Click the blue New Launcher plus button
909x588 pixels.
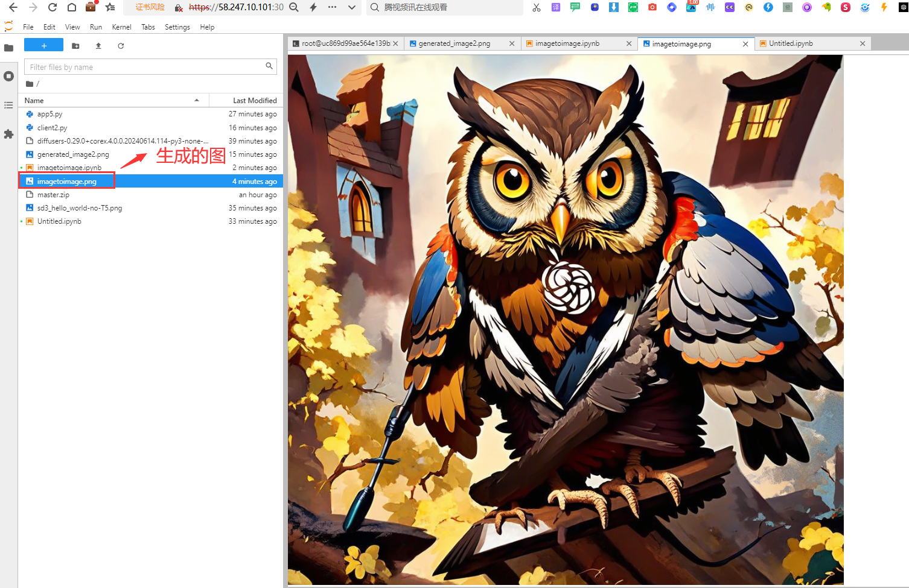pyautogui.click(x=43, y=46)
